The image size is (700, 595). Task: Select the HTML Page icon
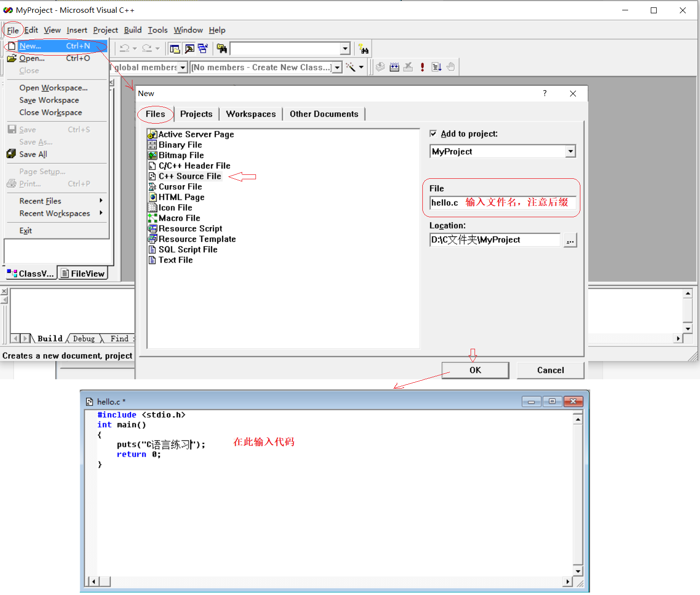click(153, 197)
